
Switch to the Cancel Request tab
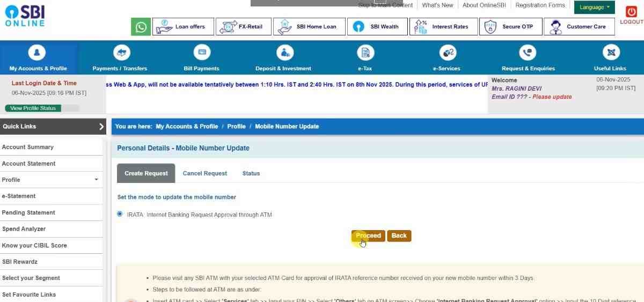coord(204,173)
